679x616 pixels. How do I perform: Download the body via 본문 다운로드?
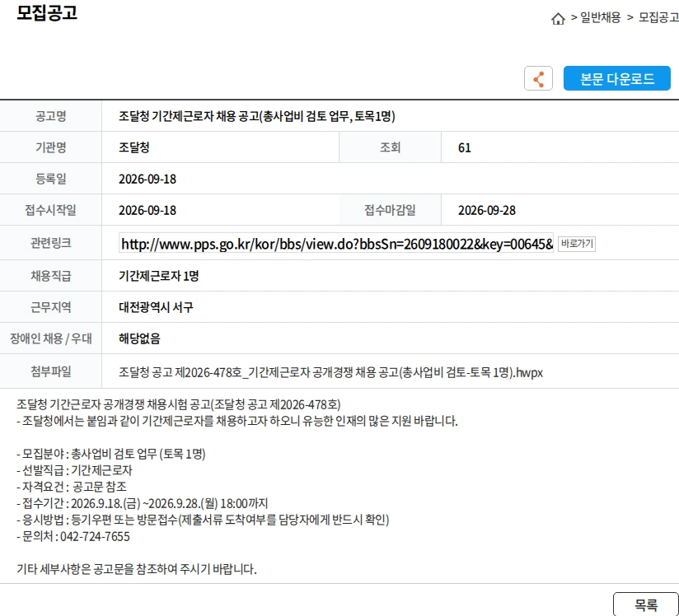click(616, 78)
